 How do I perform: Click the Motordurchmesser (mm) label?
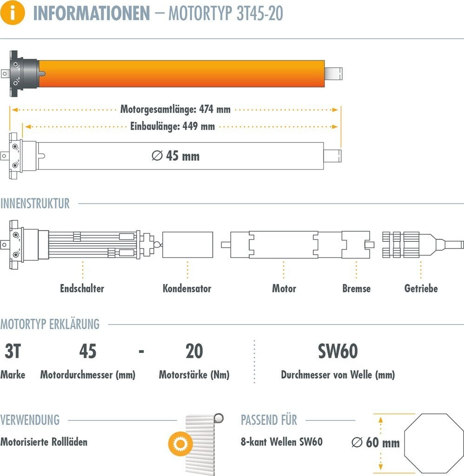tap(88, 375)
